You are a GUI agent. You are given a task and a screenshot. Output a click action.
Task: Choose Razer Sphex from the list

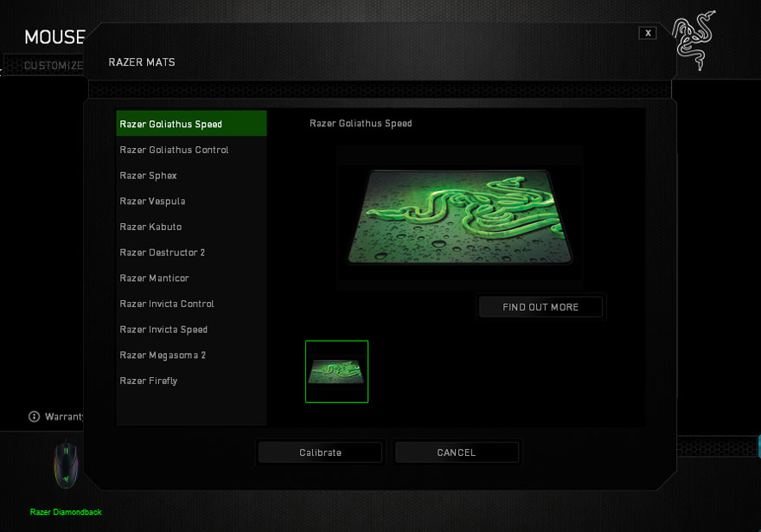[x=191, y=176]
